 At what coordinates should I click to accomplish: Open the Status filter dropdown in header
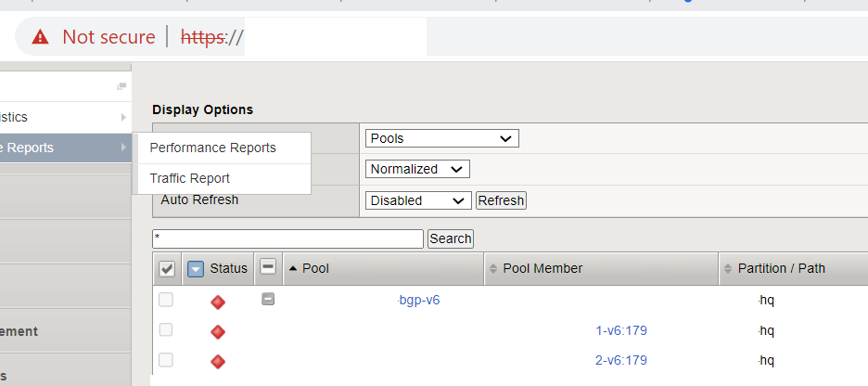point(196,268)
